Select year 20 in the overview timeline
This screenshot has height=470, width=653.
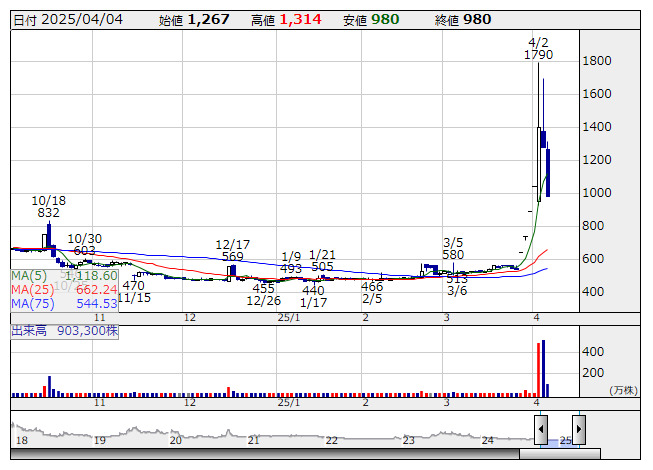point(175,440)
